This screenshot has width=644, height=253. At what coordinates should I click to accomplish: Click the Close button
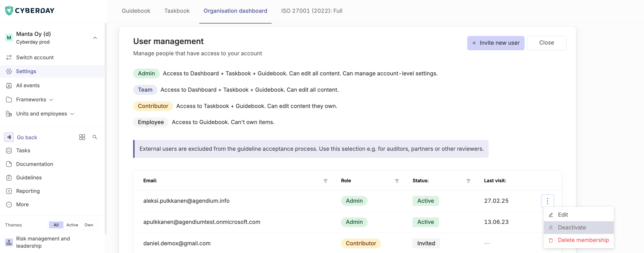[x=546, y=43]
